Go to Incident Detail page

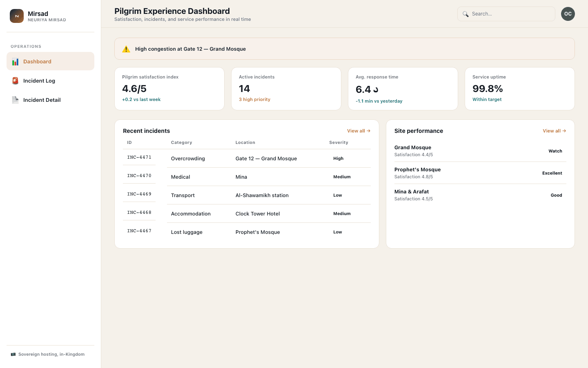click(51, 100)
